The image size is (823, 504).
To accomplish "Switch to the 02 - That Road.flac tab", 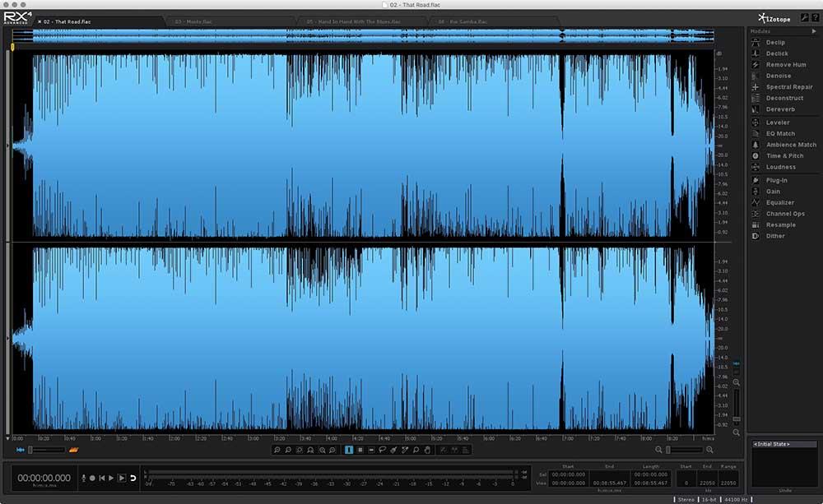I will pyautogui.click(x=67, y=22).
